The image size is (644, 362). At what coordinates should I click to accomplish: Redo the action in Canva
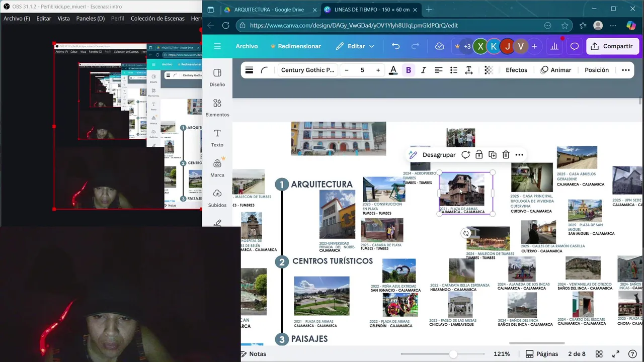pyautogui.click(x=415, y=46)
